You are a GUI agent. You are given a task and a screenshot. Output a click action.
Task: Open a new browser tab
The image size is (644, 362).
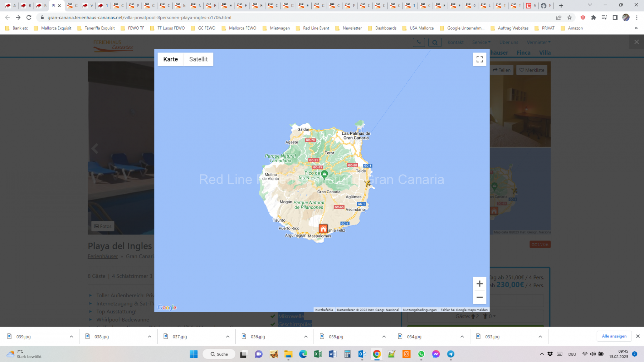click(x=561, y=6)
